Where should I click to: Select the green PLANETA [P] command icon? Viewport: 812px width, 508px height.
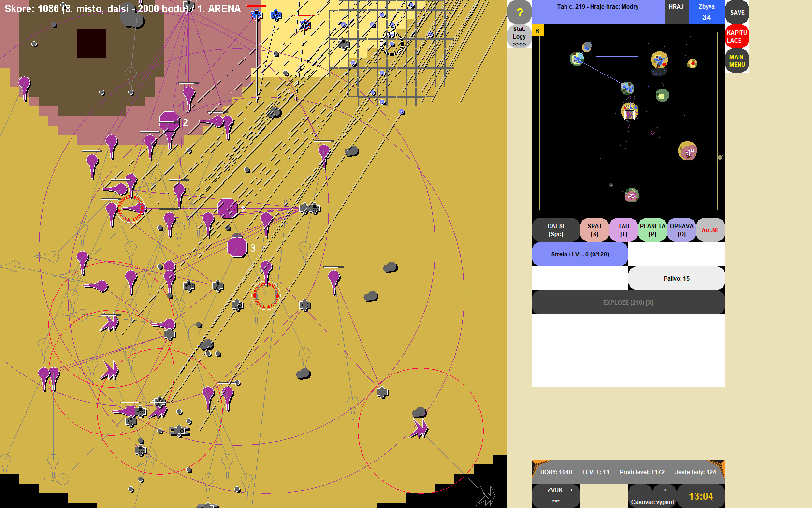[x=652, y=230]
